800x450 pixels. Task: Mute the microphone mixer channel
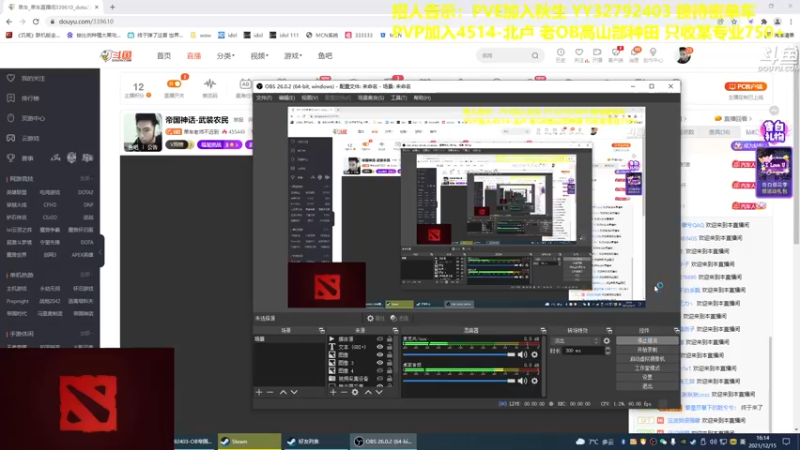click(x=522, y=355)
